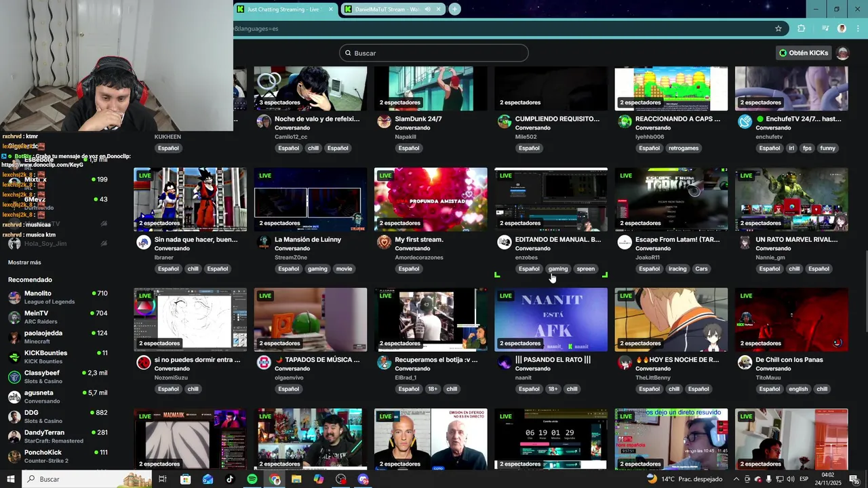
Task: Open olgaenvivo streamer avatar
Action: tap(264, 363)
